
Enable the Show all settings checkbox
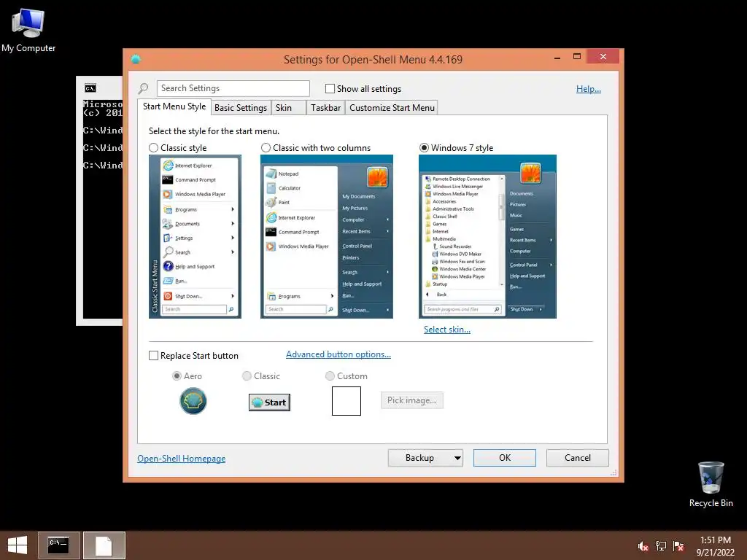pos(330,88)
